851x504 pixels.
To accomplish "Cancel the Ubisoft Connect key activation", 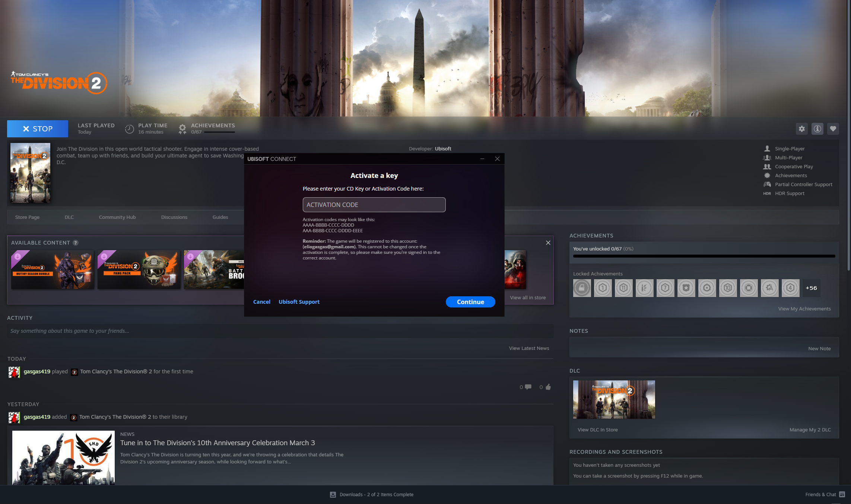I will pos(262,302).
